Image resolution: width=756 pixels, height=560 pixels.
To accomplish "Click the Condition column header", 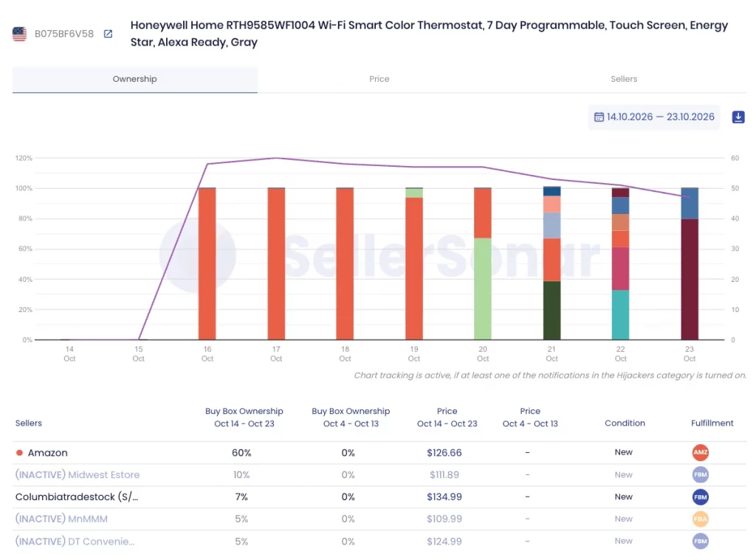I will click(x=625, y=423).
